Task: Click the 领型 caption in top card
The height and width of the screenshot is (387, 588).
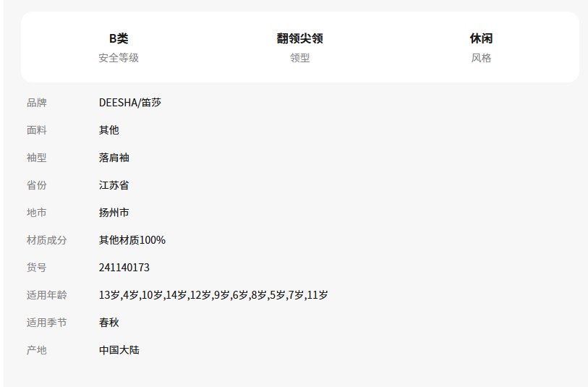Action: click(x=299, y=58)
